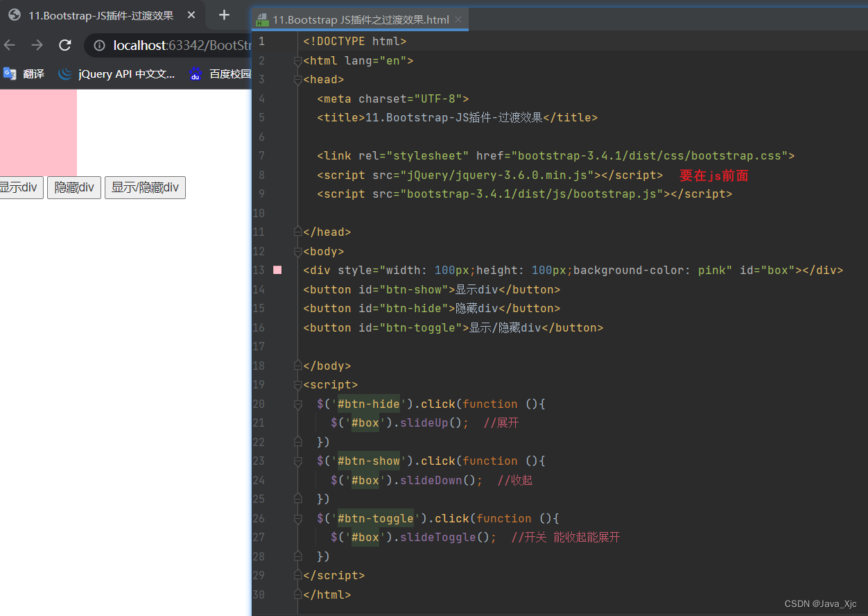
Task: Click slideDown() call in the code
Action: click(437, 480)
